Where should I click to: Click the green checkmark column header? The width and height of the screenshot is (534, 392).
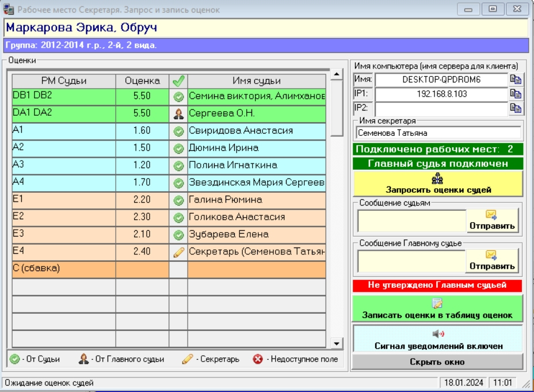click(x=178, y=81)
